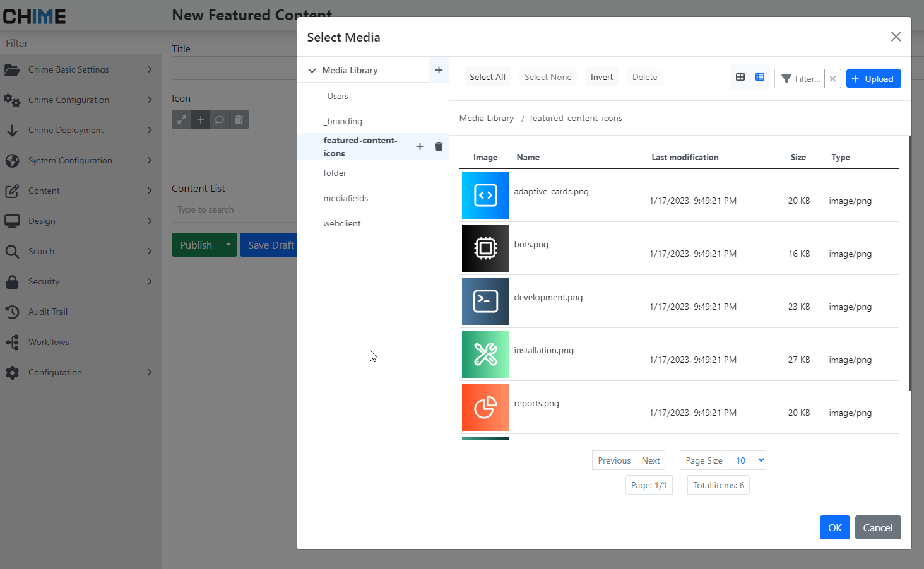Create subfolder via plus icon next to featured-content-icons
The image size is (924, 569).
point(420,146)
